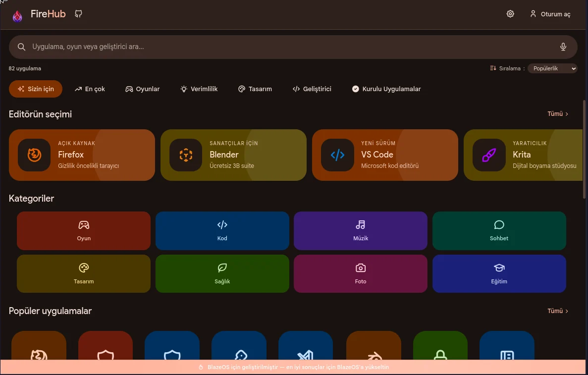Click the '82 uygulama' count text
This screenshot has width=588, height=375.
click(x=25, y=68)
